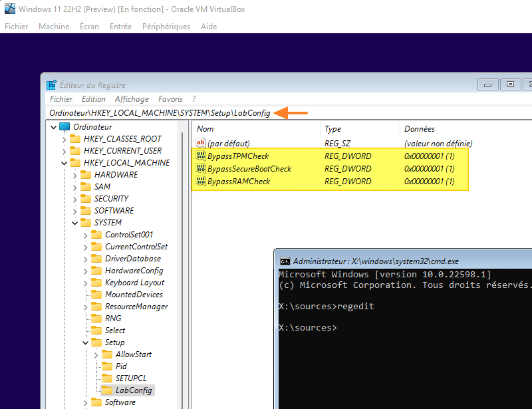Click the BypassTPMCheck DWORD value icon
532x409 pixels.
pyautogui.click(x=201, y=156)
